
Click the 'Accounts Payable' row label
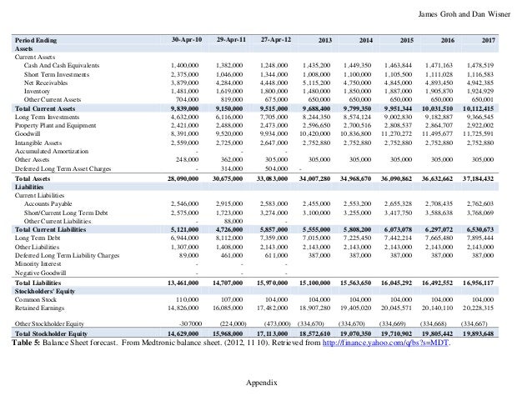(x=48, y=203)
